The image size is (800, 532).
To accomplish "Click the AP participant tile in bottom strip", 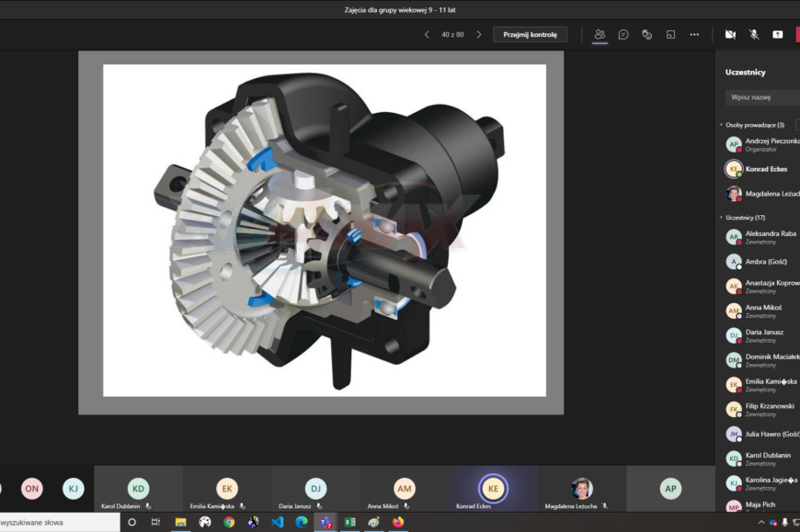I will click(670, 489).
